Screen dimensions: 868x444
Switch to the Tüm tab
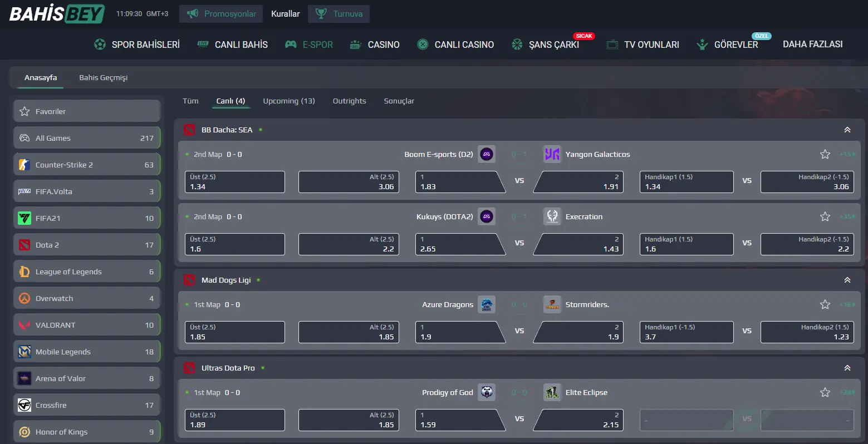point(190,101)
